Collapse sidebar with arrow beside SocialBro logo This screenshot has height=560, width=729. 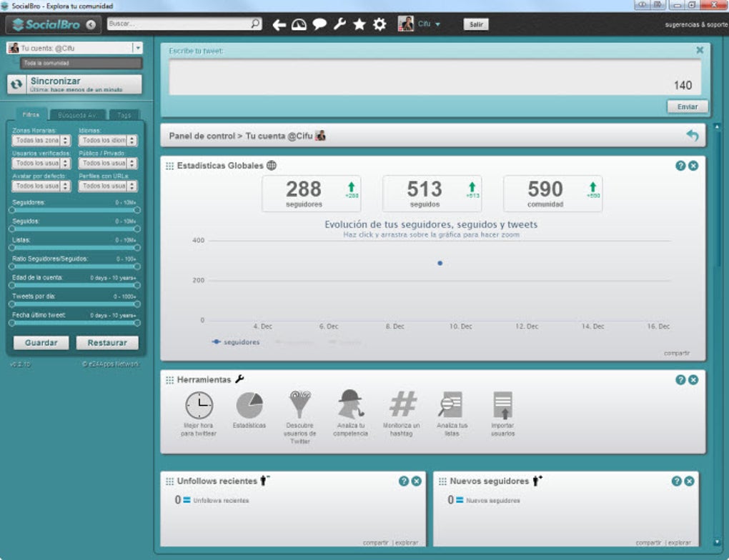click(x=91, y=24)
